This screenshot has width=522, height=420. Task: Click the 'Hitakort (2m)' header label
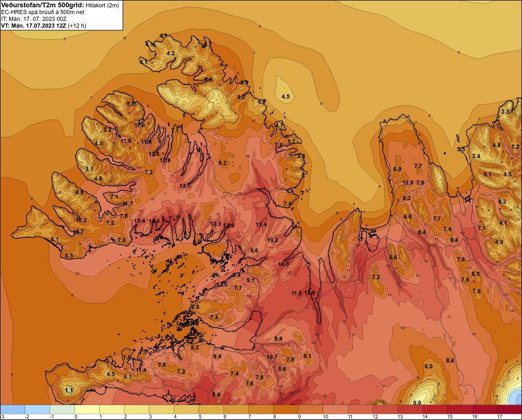tap(102, 5)
